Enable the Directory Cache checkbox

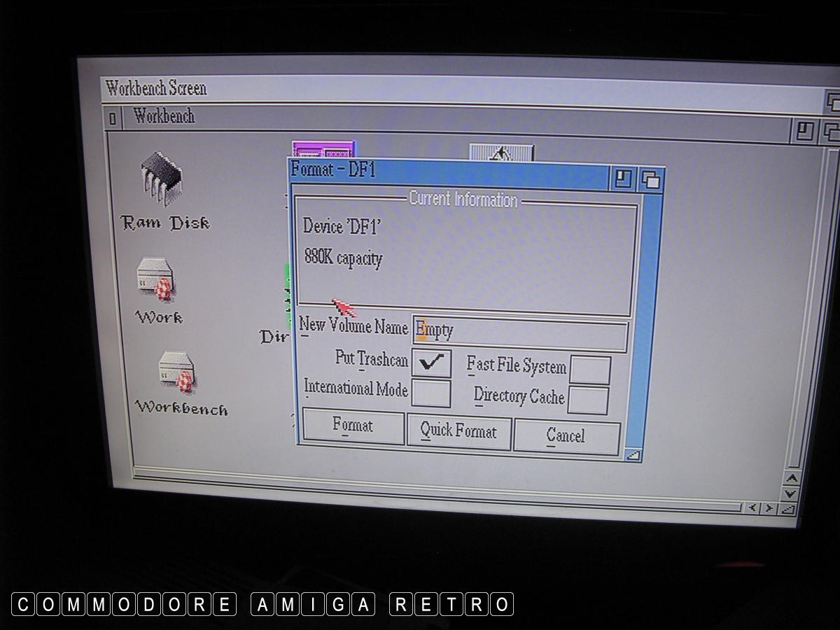[588, 400]
